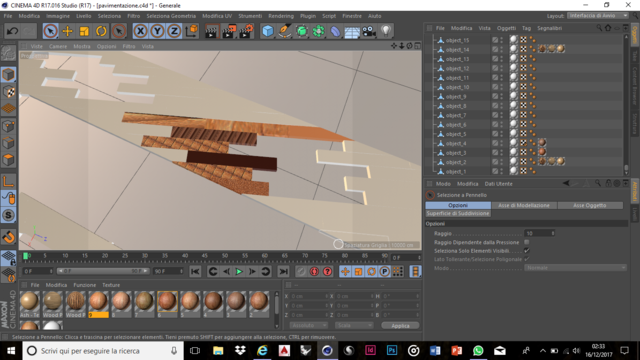640x360 pixels.
Task: Click the Applica button
Action: point(400,325)
